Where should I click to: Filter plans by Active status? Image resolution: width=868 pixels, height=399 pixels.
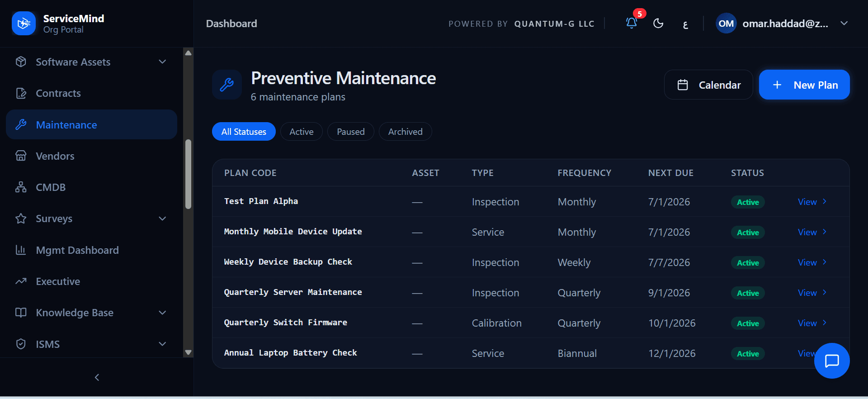pyautogui.click(x=302, y=132)
